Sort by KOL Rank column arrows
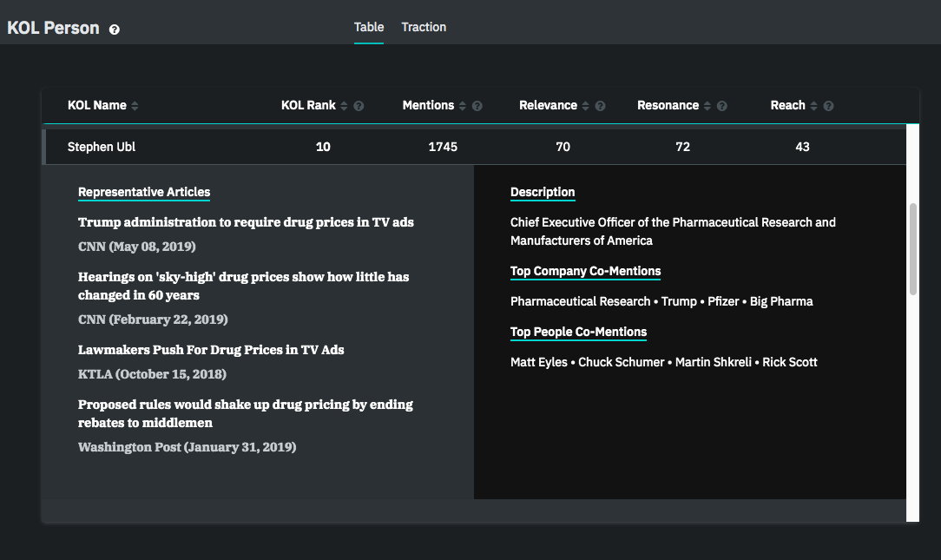This screenshot has width=941, height=560. click(x=344, y=106)
